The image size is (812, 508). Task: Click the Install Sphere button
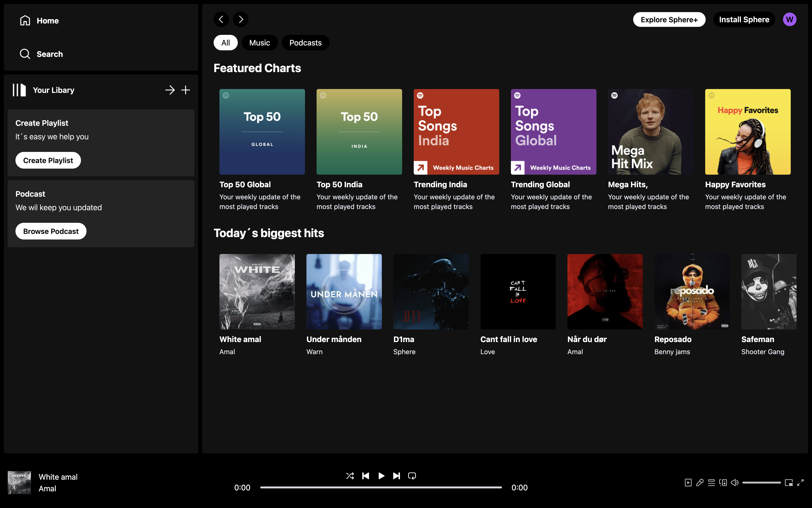click(744, 20)
